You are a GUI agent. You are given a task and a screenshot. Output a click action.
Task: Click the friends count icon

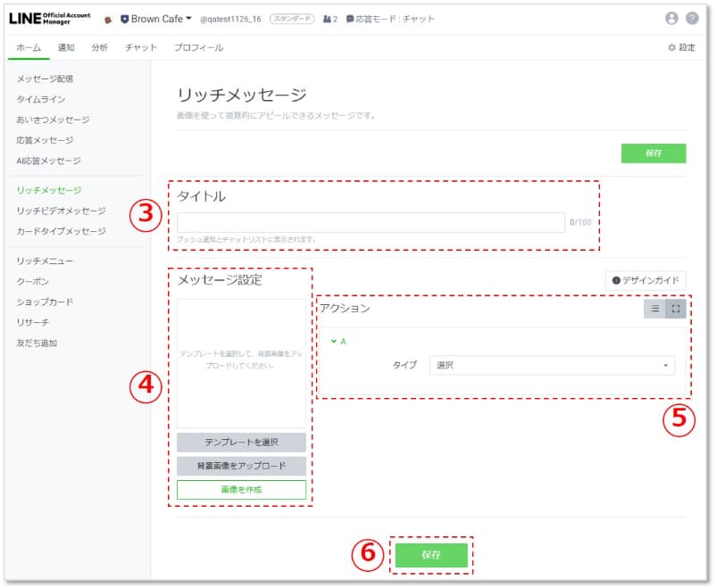point(327,20)
